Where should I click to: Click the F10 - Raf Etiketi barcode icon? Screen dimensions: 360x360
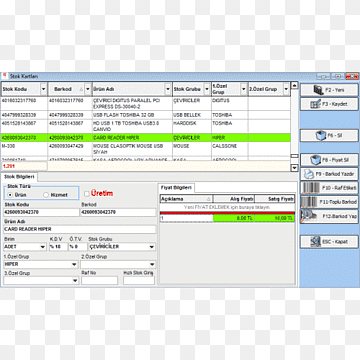pyautogui.click(x=310, y=188)
